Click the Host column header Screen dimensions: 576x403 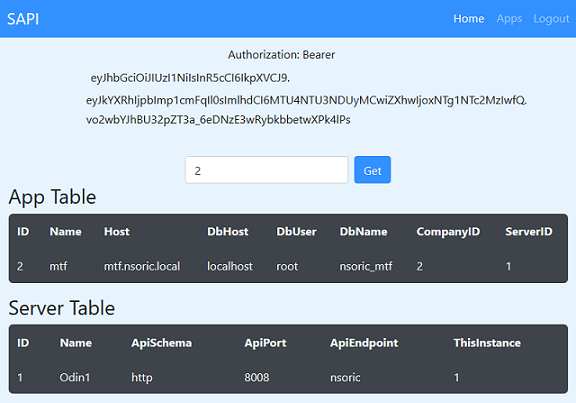116,231
